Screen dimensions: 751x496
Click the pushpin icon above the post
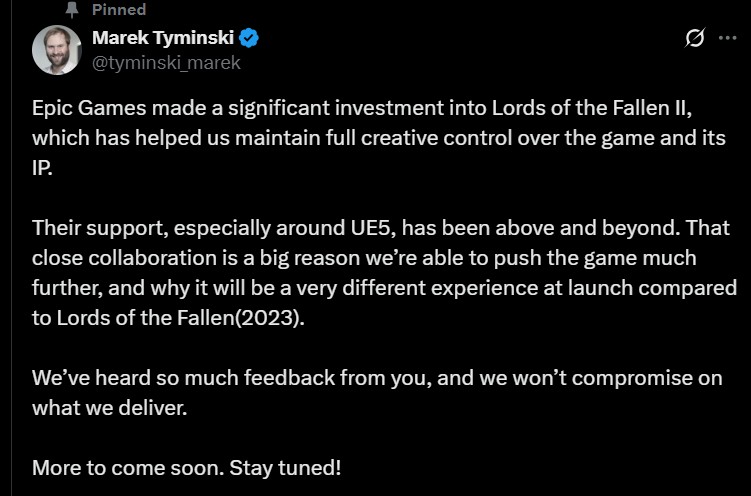pos(72,9)
